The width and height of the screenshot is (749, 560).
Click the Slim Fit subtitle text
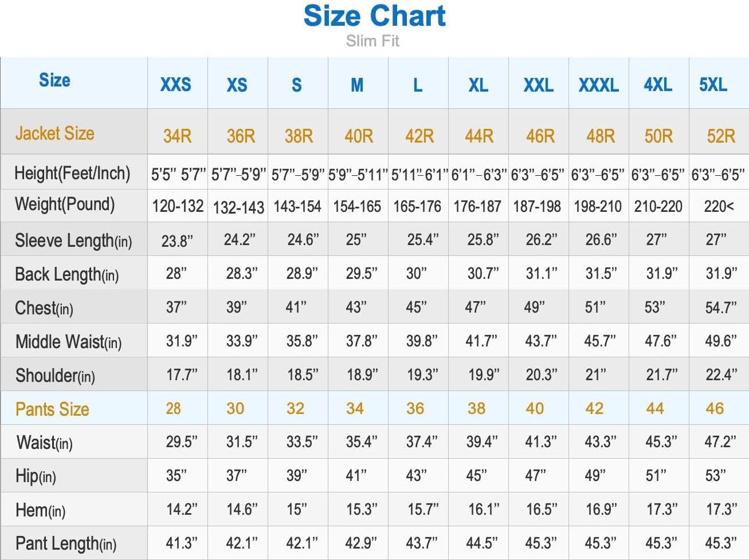(372, 41)
